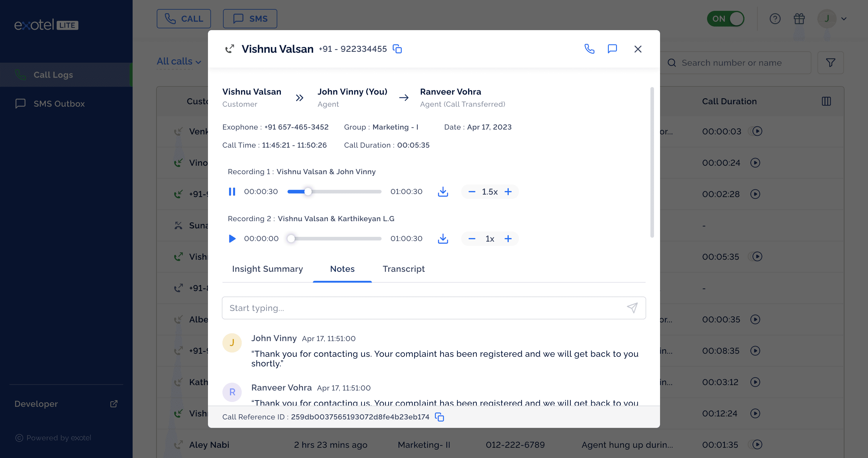This screenshot has width=868, height=458.
Task: Increase Recording 1 playback speed
Action: (x=508, y=192)
